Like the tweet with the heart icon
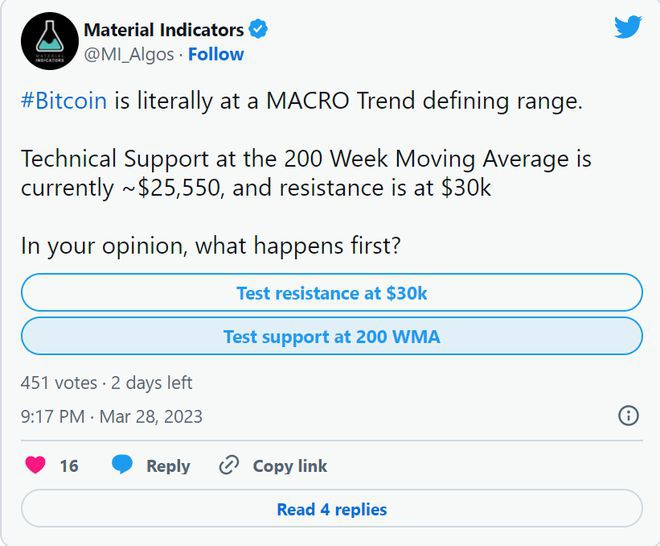The width and height of the screenshot is (660, 546). pyautogui.click(x=35, y=465)
